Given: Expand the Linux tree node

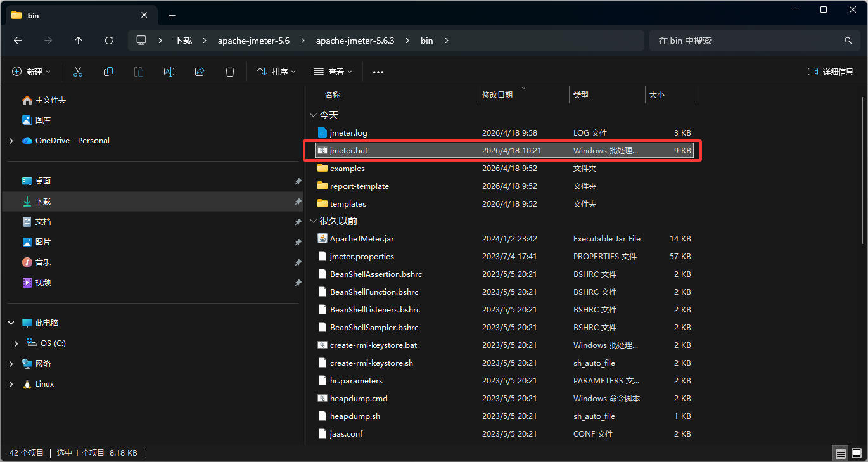Looking at the screenshot, I should coord(11,384).
